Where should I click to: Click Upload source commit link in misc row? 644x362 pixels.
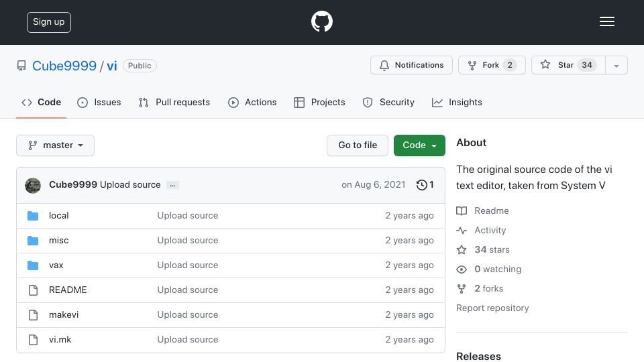pos(188,241)
